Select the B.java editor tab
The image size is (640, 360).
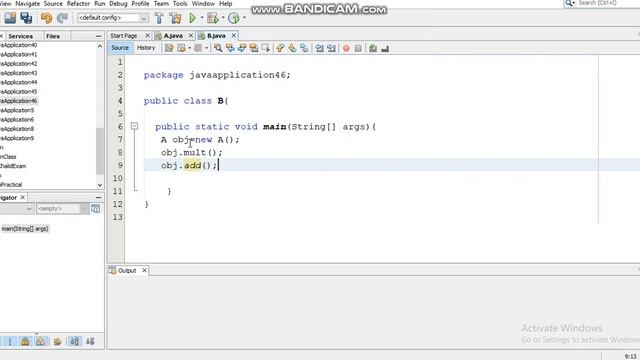216,36
